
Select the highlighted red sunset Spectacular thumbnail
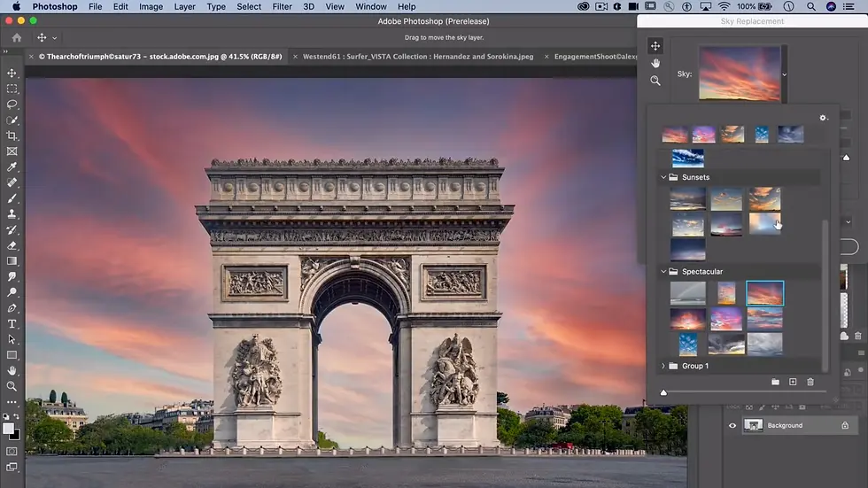[x=765, y=293]
